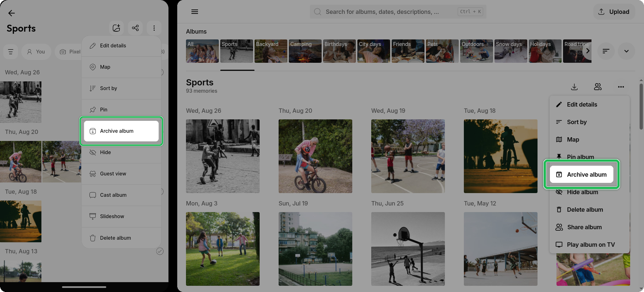Choose Delete album in the mobile menu
Screen dimensions: 644x292
(121, 238)
